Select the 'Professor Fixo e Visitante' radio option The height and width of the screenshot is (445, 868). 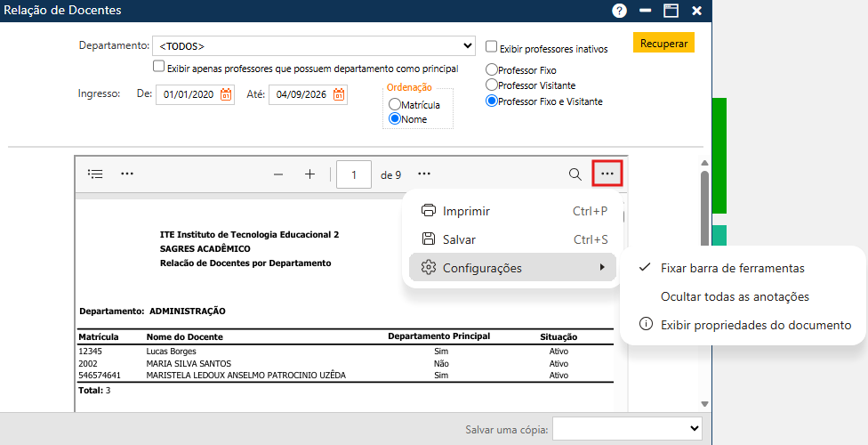[x=491, y=101]
